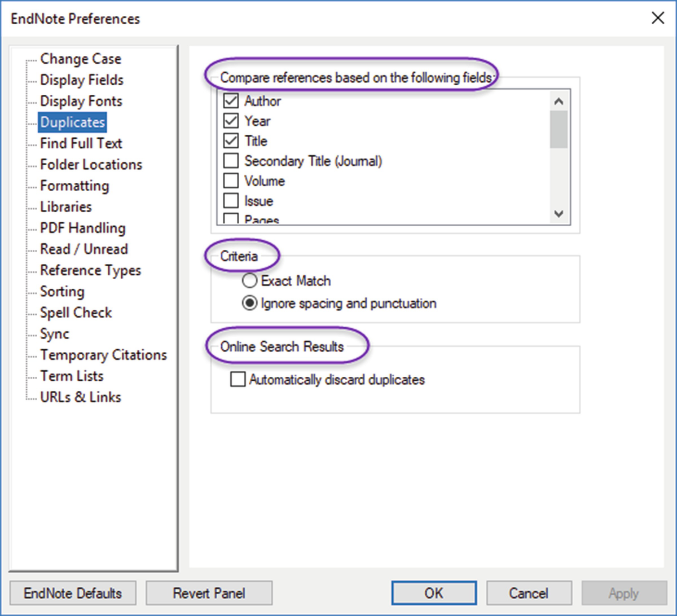Select Display Fields in the preferences list
The height and width of the screenshot is (616, 677).
point(81,80)
